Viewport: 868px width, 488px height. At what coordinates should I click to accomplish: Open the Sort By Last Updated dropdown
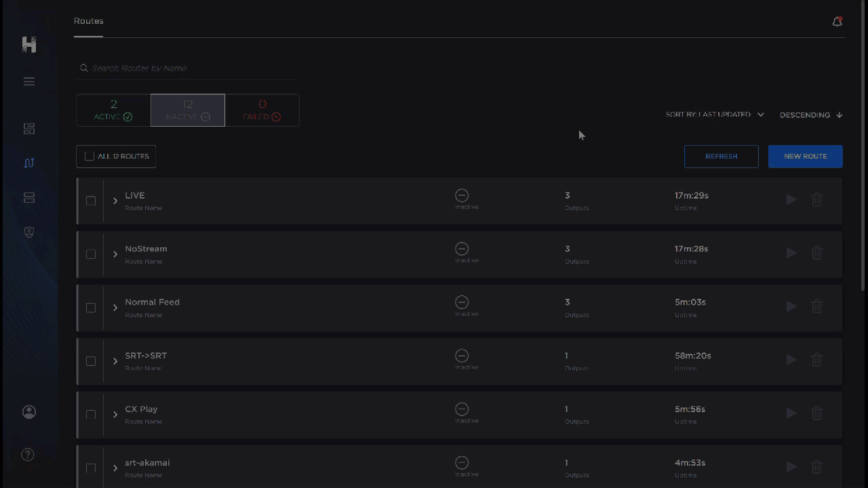(715, 115)
